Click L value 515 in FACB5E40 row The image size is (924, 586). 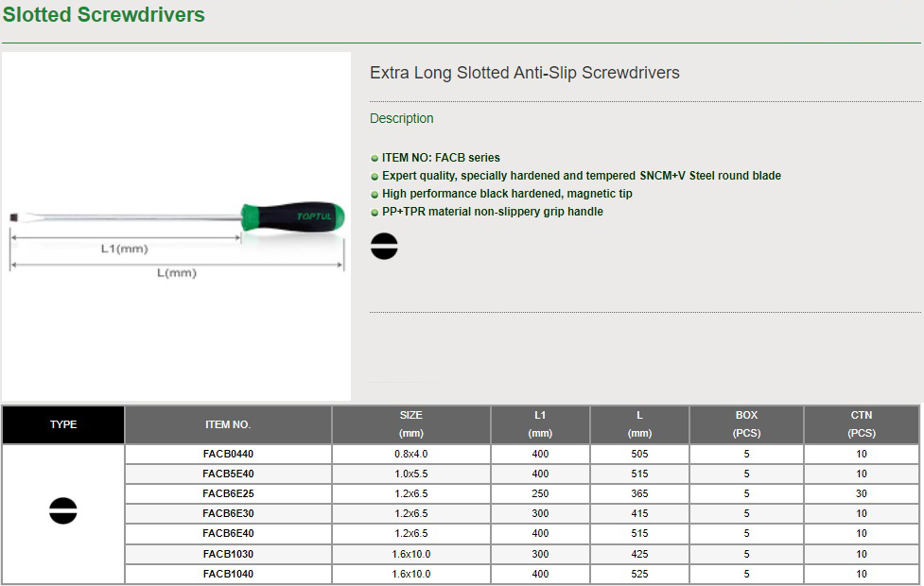point(639,474)
